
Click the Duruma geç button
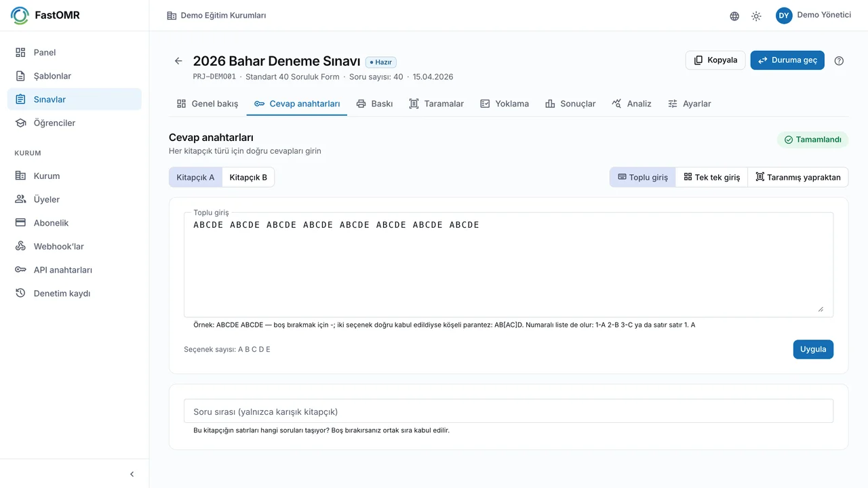[787, 60]
